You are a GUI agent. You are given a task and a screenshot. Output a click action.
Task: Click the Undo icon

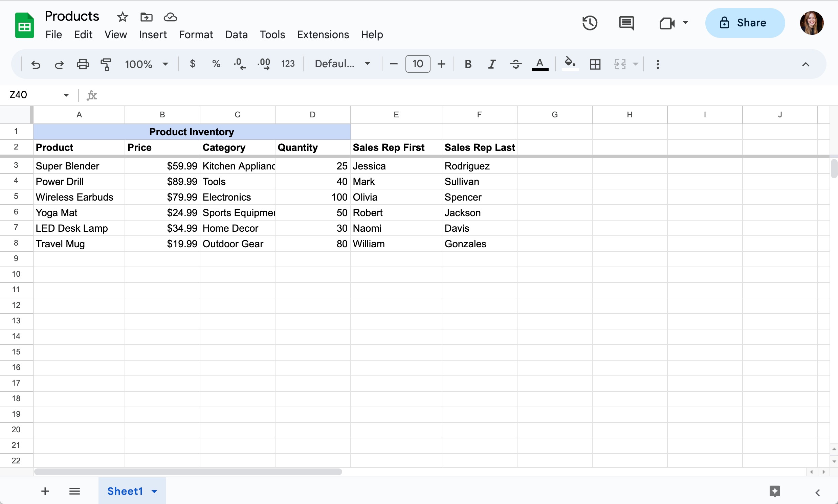35,64
